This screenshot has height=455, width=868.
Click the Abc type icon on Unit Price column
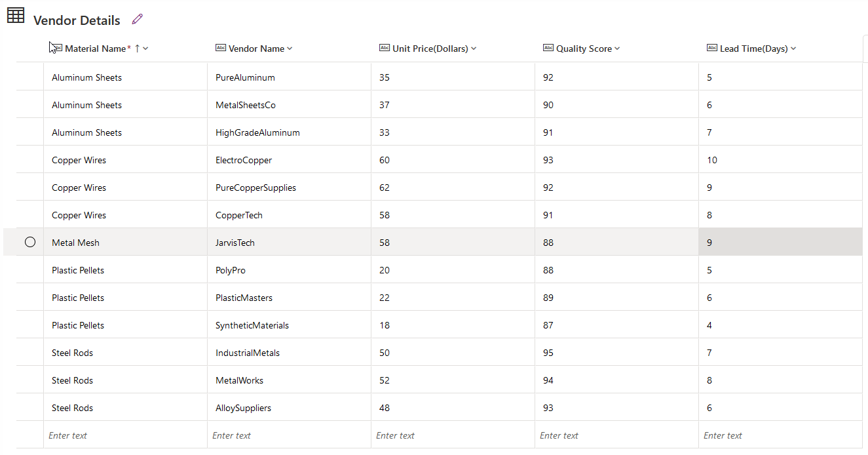click(385, 48)
